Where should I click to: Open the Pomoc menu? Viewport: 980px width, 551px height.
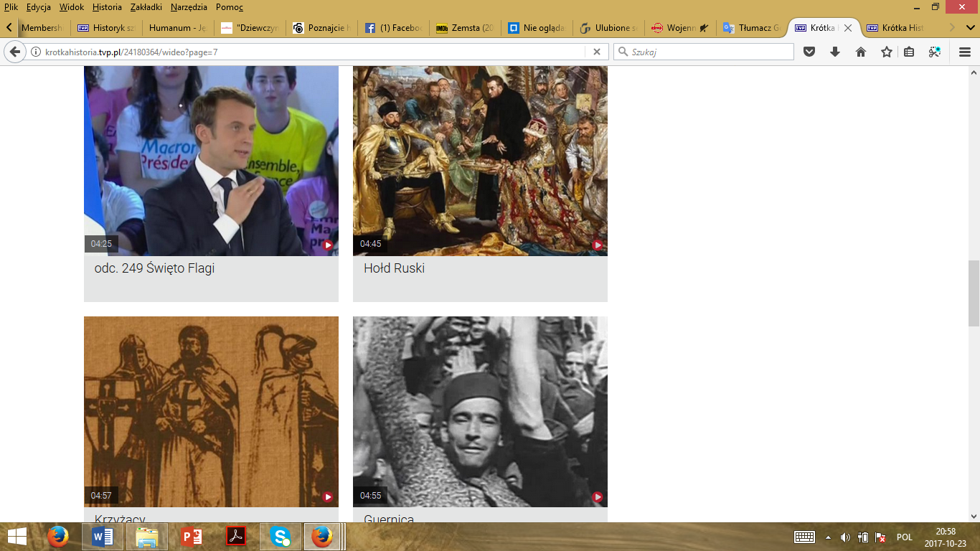[x=230, y=7]
